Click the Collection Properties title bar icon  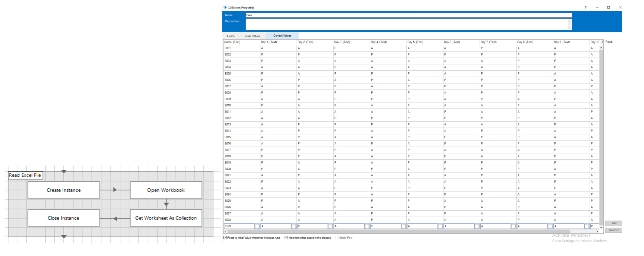pyautogui.click(x=225, y=7)
